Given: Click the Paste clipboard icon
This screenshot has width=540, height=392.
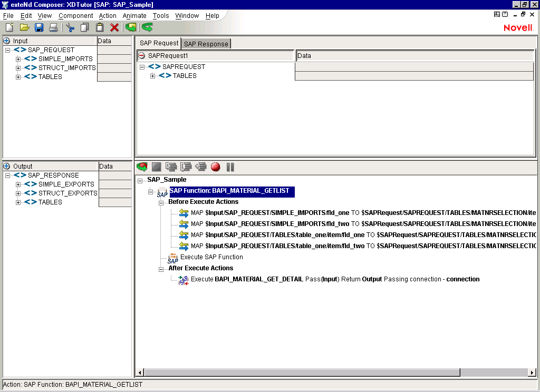Looking at the screenshot, I should pyautogui.click(x=99, y=27).
